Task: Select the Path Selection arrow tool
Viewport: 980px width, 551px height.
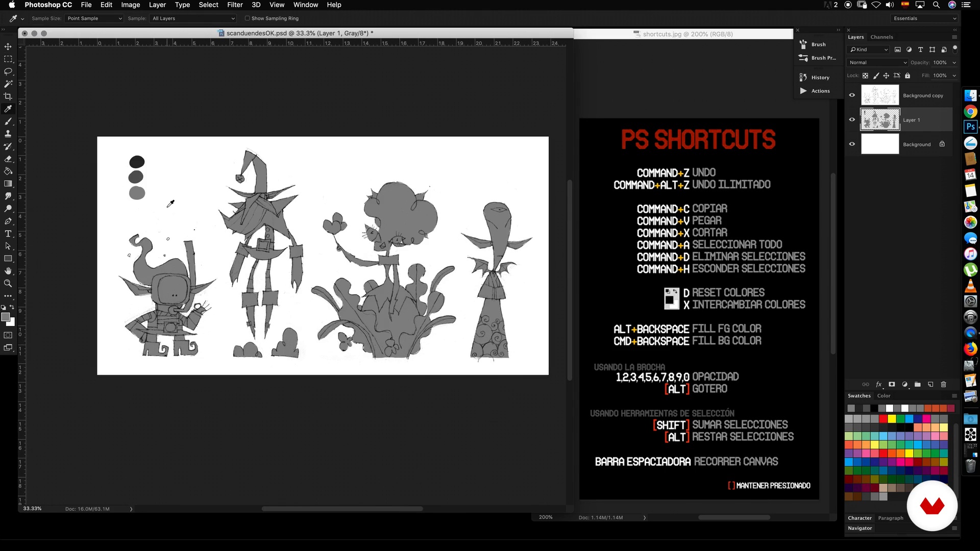Action: 8,246
